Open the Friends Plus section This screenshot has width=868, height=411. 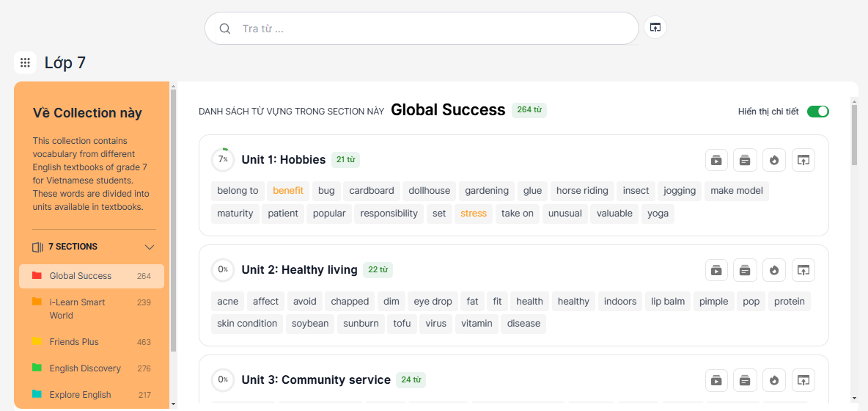tap(74, 342)
